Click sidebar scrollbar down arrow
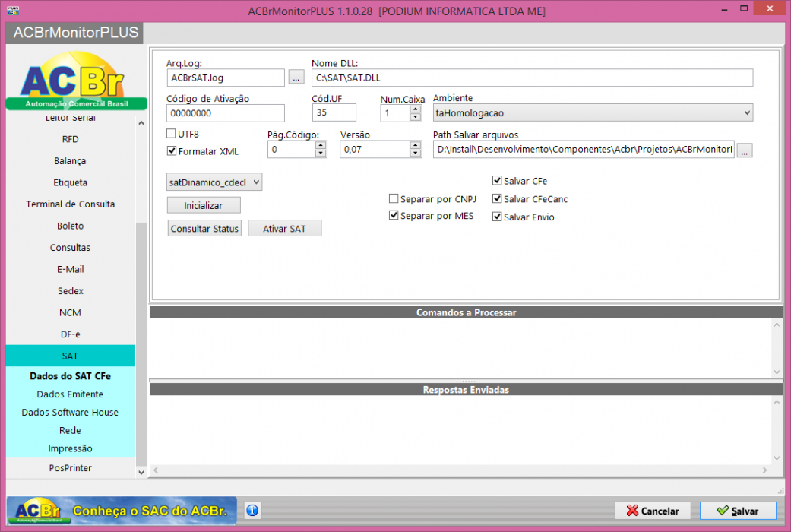 click(141, 473)
